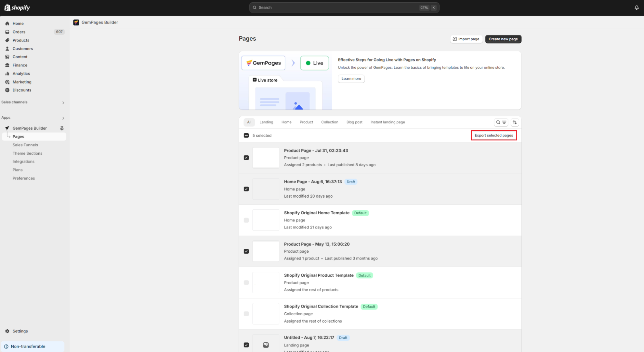
Task: Expand the Sales channels section
Action: coord(63,103)
